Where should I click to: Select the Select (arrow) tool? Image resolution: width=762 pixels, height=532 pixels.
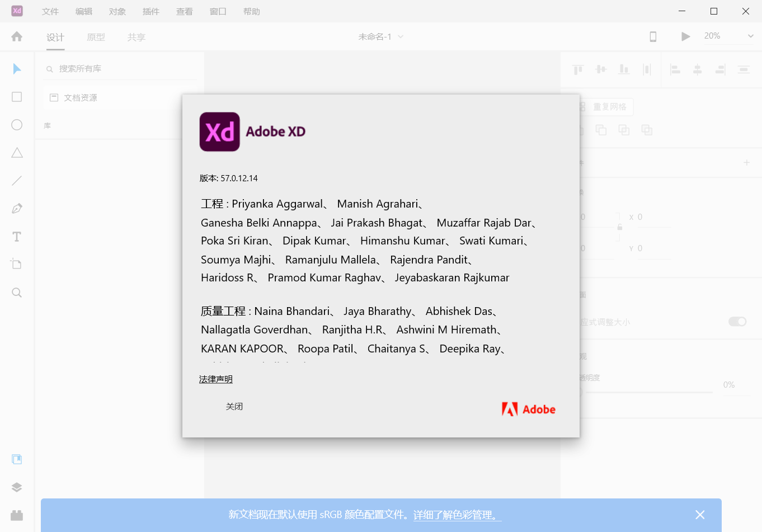coord(17,69)
